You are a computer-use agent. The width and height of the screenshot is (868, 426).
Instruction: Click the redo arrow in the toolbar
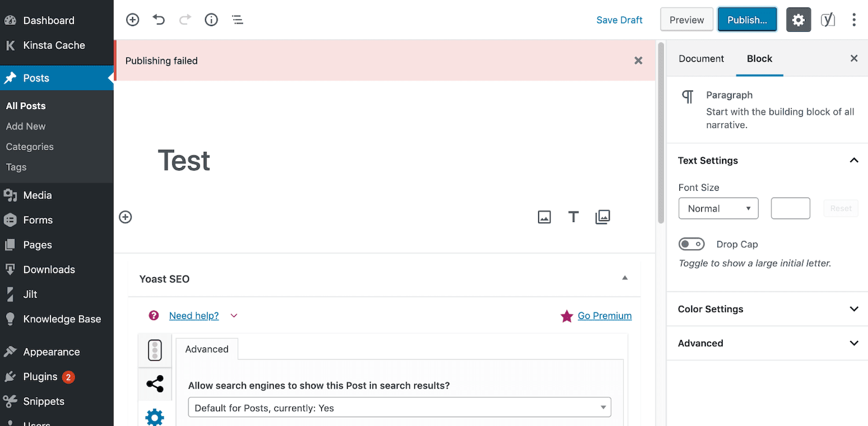[185, 19]
